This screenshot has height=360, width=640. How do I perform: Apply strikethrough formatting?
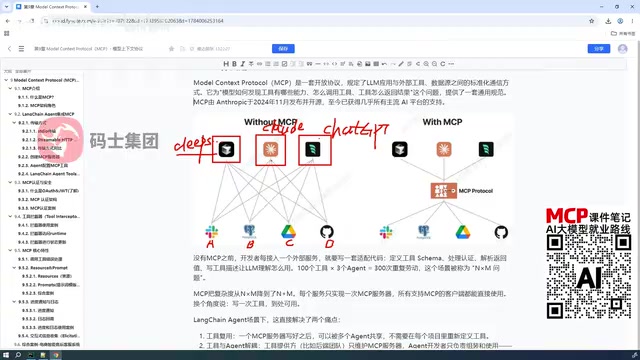[251, 64]
